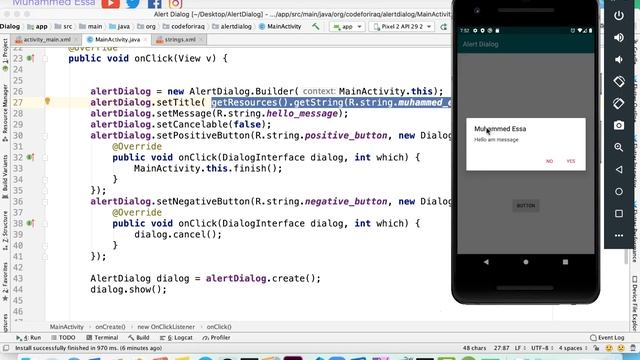Collapse the code fold marker at line 36
The image size is (640, 360).
click(45, 202)
